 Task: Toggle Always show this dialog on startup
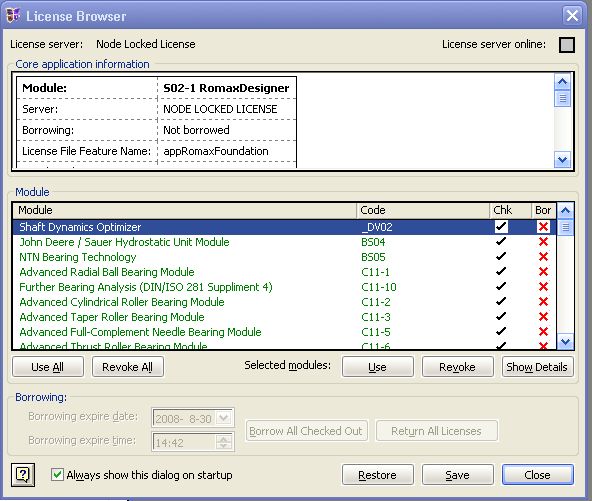pos(57,475)
